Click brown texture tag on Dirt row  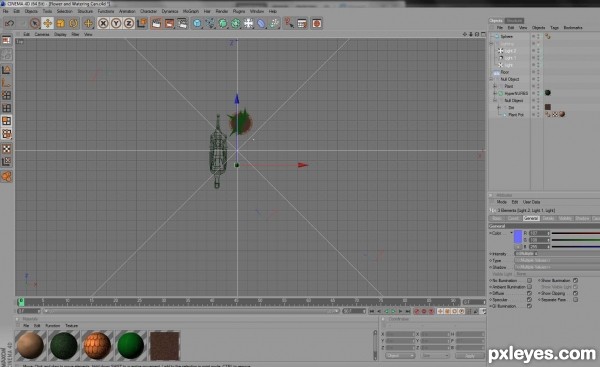[x=548, y=107]
